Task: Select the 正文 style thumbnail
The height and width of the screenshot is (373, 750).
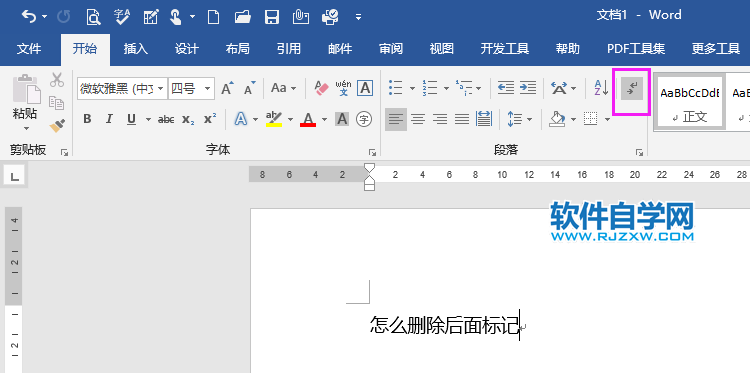Action: point(689,103)
